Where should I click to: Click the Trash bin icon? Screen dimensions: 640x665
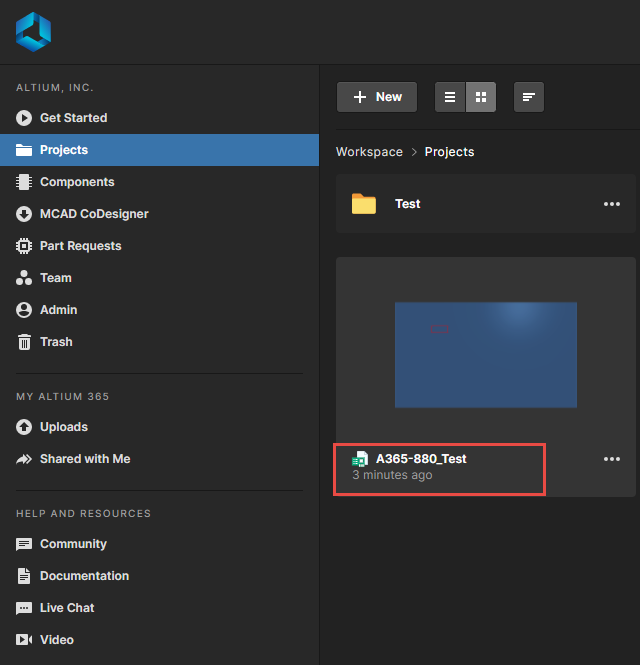pyautogui.click(x=24, y=342)
